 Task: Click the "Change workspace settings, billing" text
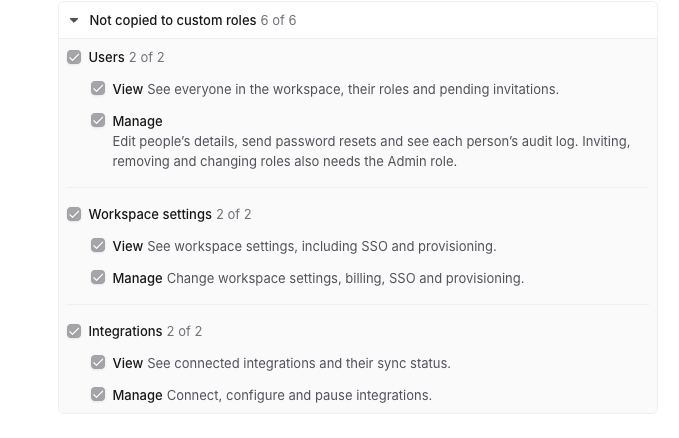point(346,278)
